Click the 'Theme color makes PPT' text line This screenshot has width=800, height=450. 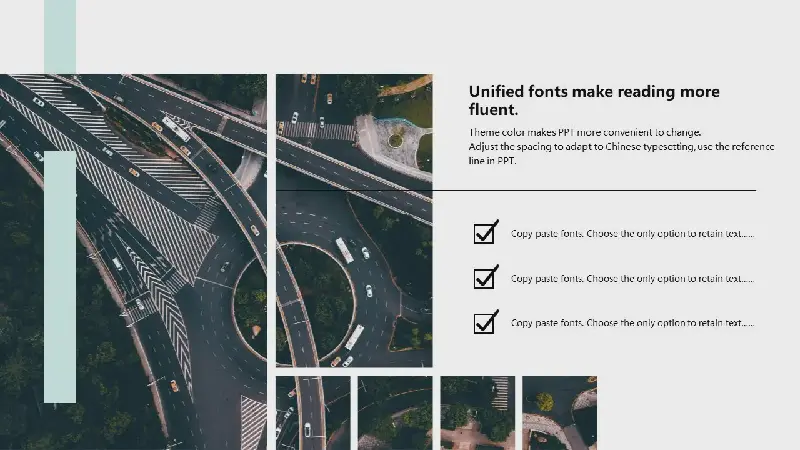point(585,133)
